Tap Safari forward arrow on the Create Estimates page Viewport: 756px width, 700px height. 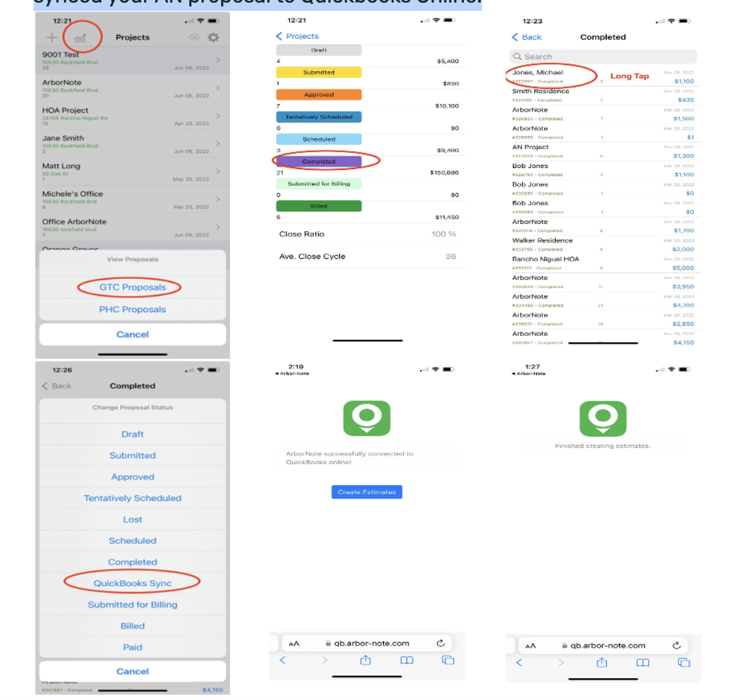[324, 660]
